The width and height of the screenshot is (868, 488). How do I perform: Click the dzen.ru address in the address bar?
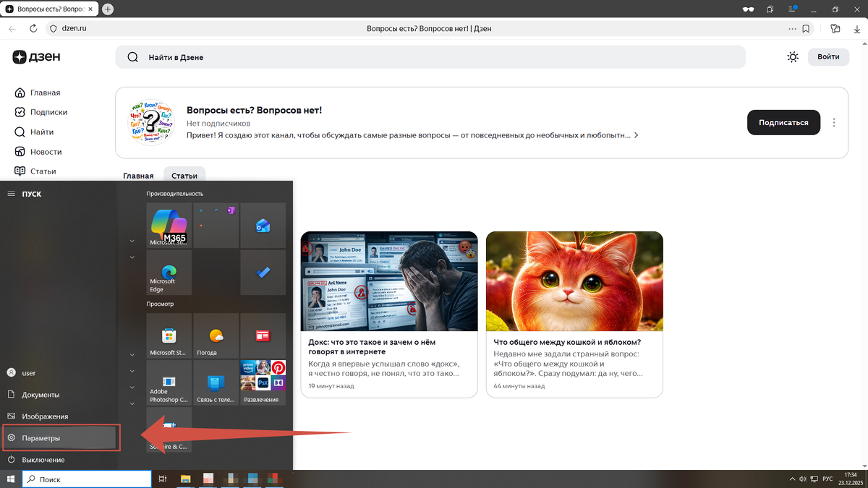[x=75, y=28]
